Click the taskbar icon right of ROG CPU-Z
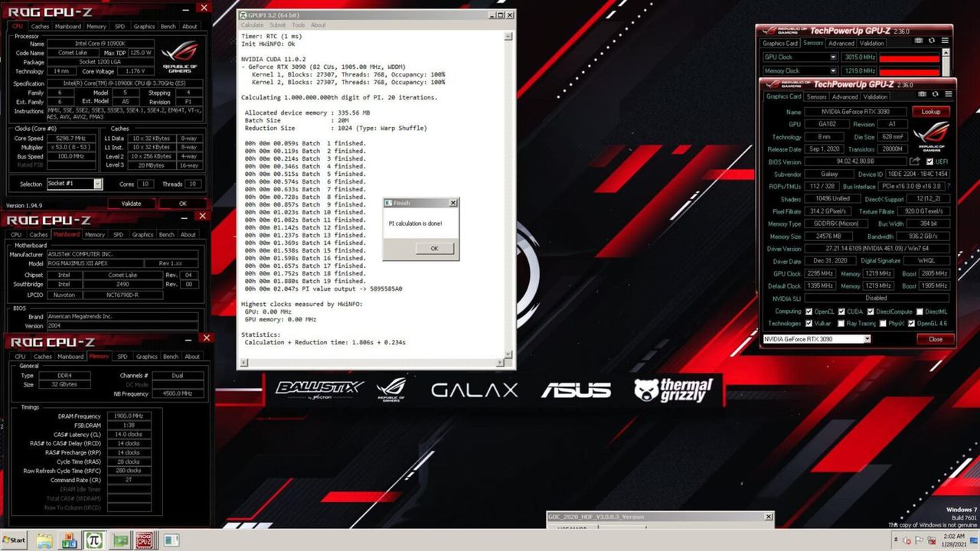 170,540
